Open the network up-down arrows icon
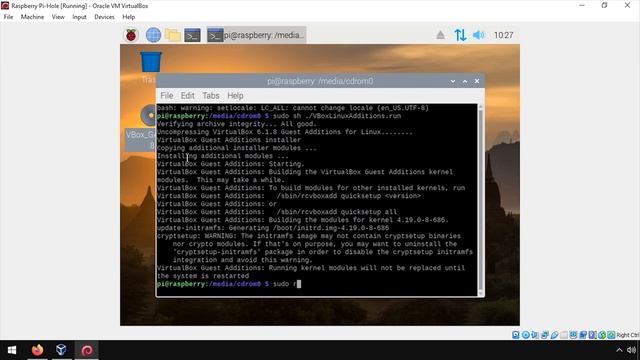Screen dimensions: 640x360 pos(460,35)
